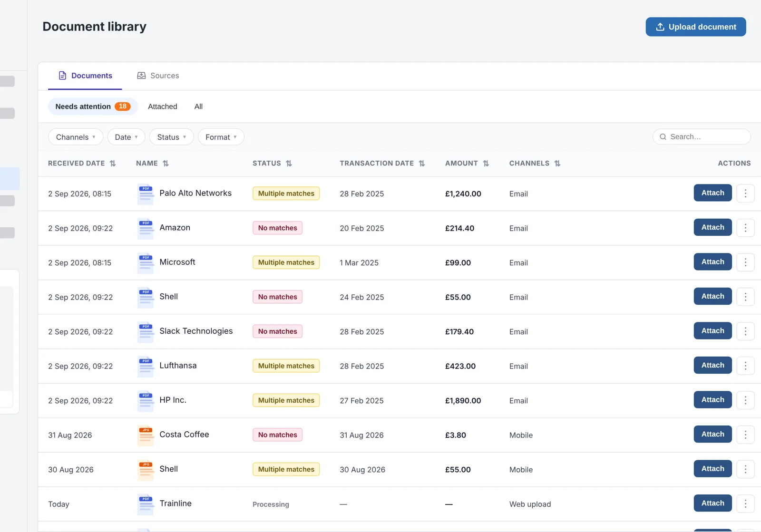
Task: Open more options for Amazon row
Action: (x=745, y=228)
